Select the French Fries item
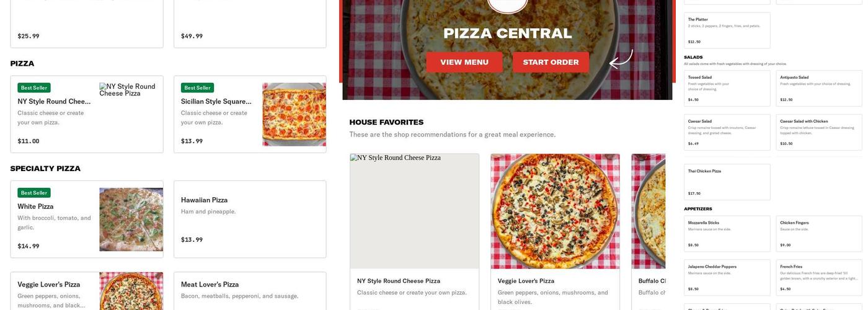868x310 pixels. pyautogui.click(x=819, y=278)
